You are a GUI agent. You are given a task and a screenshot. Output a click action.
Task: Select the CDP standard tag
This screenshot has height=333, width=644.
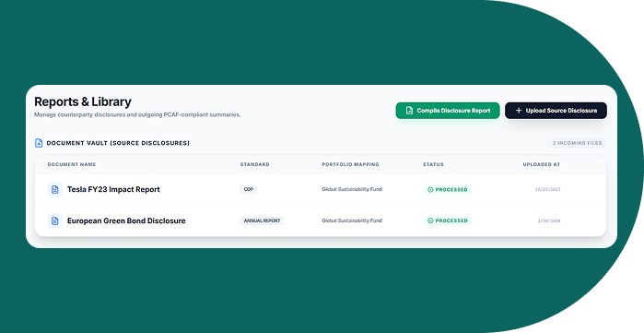[x=249, y=189]
